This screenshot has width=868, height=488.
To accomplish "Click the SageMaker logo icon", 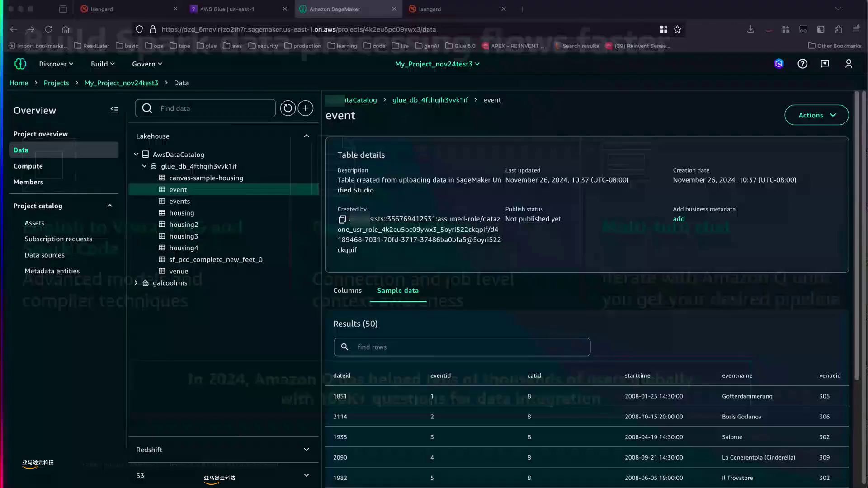I will (20, 64).
